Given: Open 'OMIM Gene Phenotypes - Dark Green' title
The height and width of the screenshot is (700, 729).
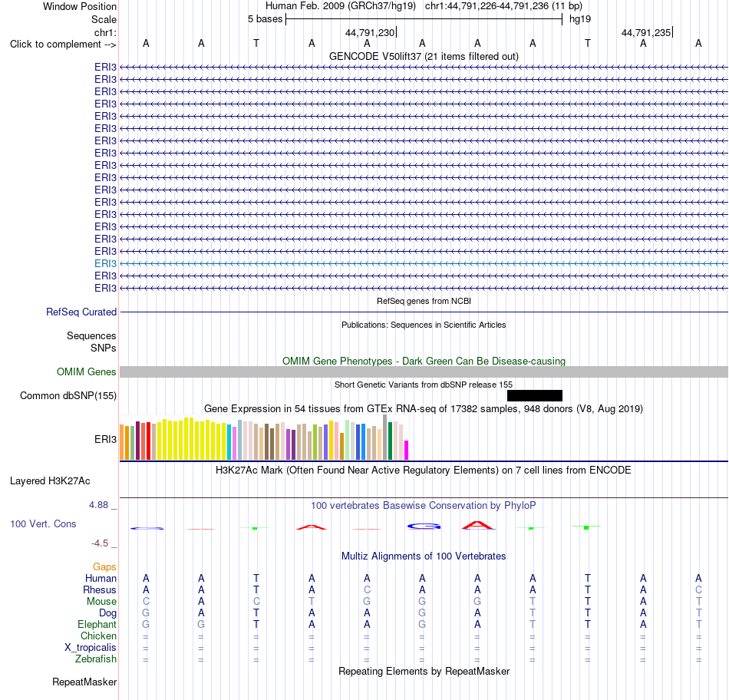Looking at the screenshot, I should 424,361.
